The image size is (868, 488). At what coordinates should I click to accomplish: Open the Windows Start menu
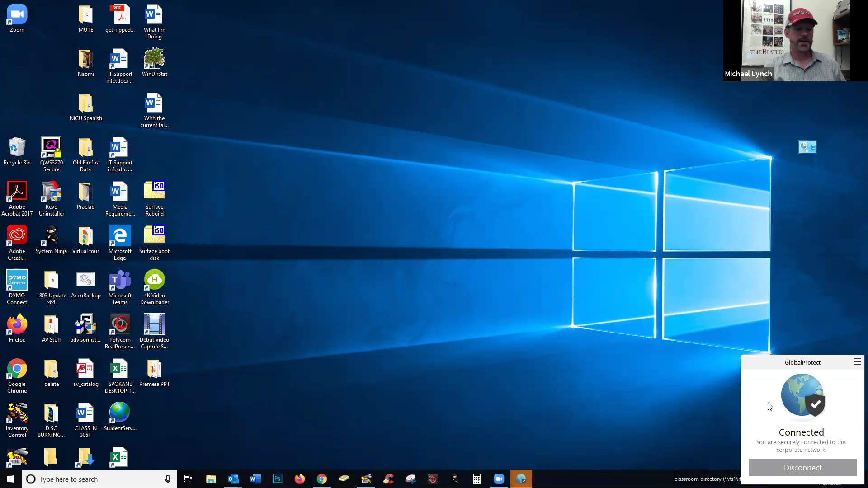point(11,479)
